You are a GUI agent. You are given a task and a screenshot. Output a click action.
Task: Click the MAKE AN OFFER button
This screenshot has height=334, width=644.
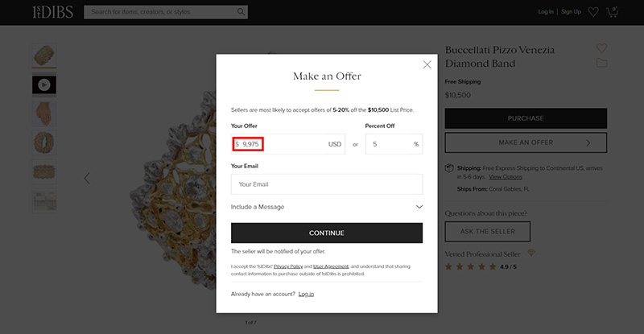[526, 142]
